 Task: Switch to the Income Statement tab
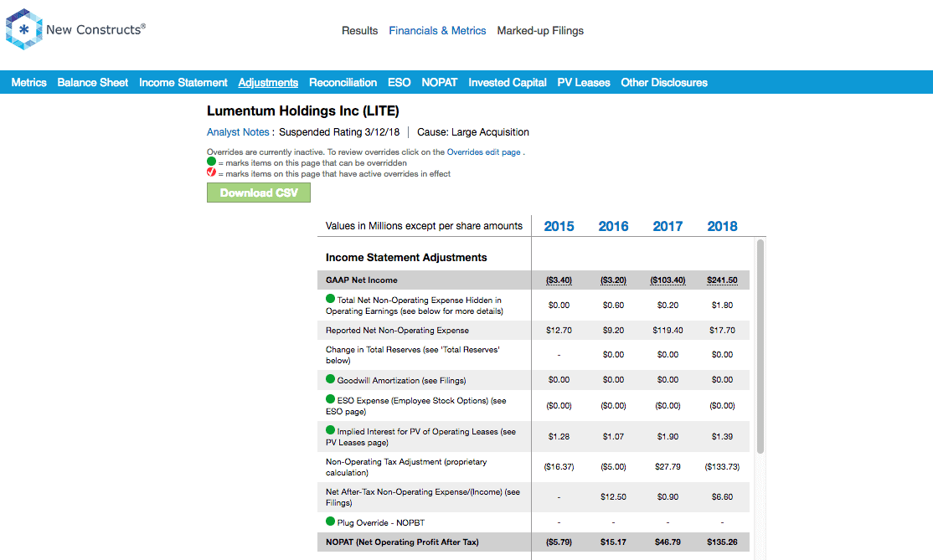tap(183, 83)
